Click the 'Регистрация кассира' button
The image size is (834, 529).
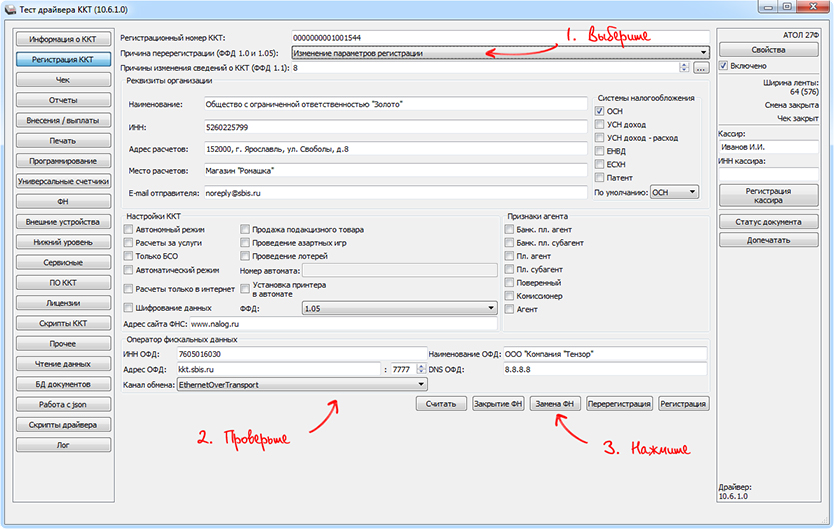coord(768,196)
